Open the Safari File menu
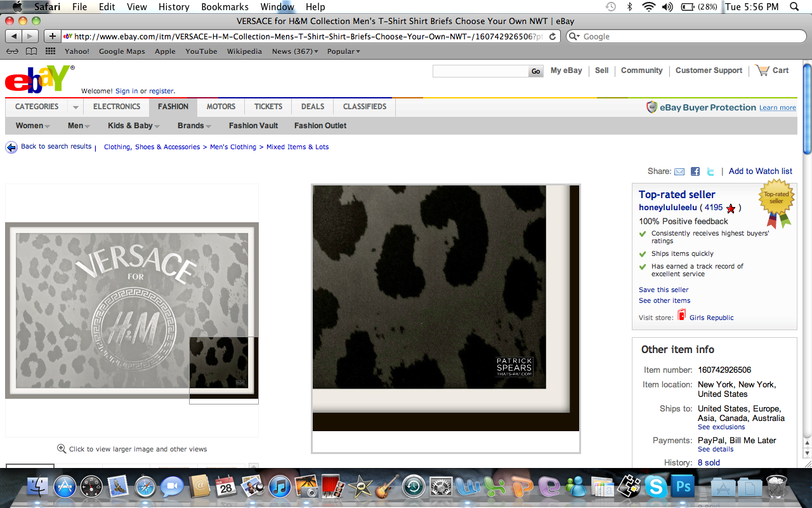812x508 pixels. pyautogui.click(x=79, y=7)
